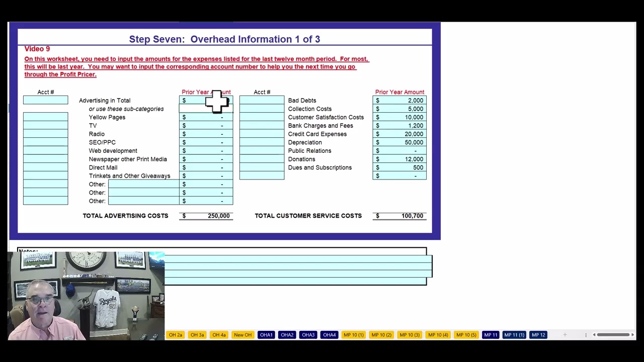Select Newspaper other Print Media amount cell
The image size is (644, 362).
pyautogui.click(x=206, y=159)
